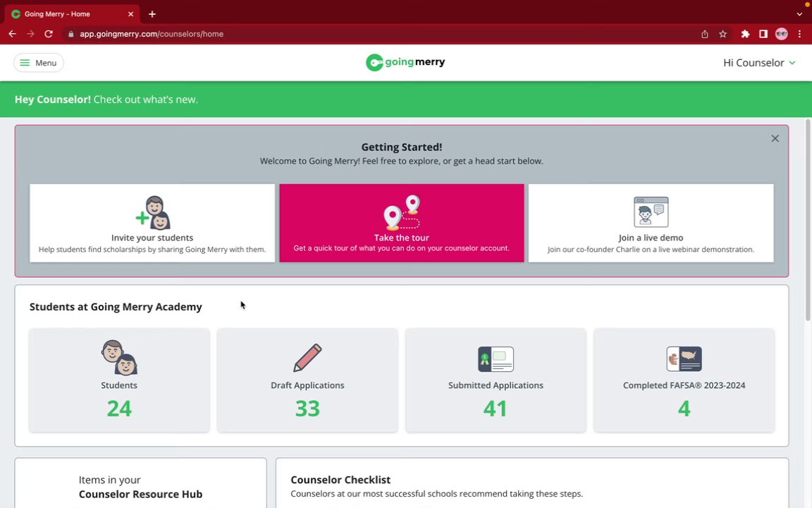Click the Invite your students icon
Viewport: 812px width, 508px height.
153,212
